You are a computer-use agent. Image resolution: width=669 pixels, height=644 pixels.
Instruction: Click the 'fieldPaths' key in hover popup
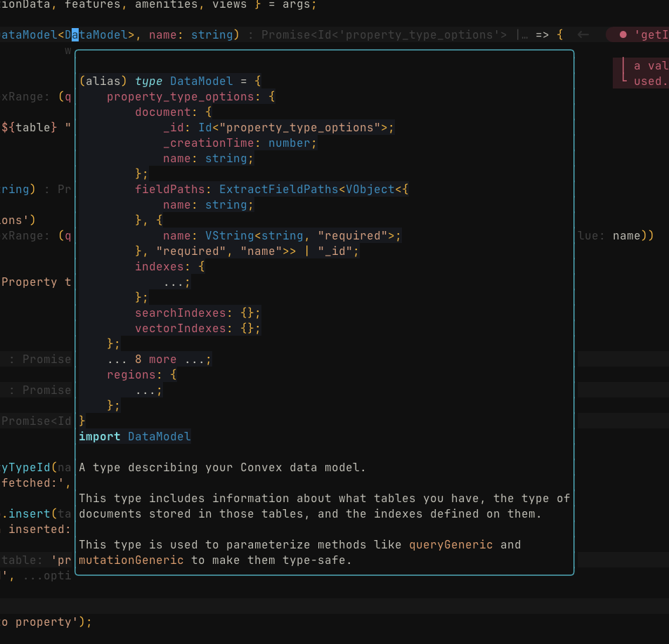(170, 190)
